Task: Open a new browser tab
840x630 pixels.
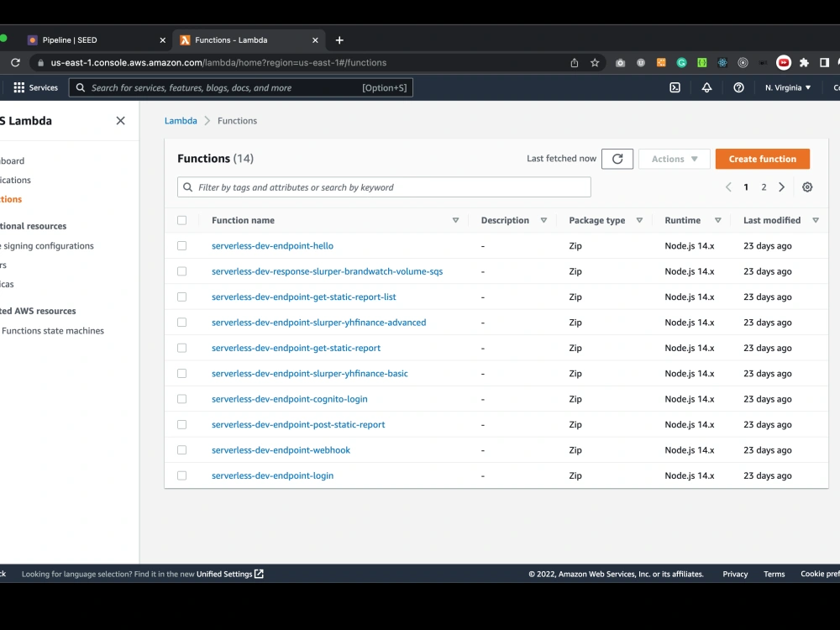Action: point(339,40)
